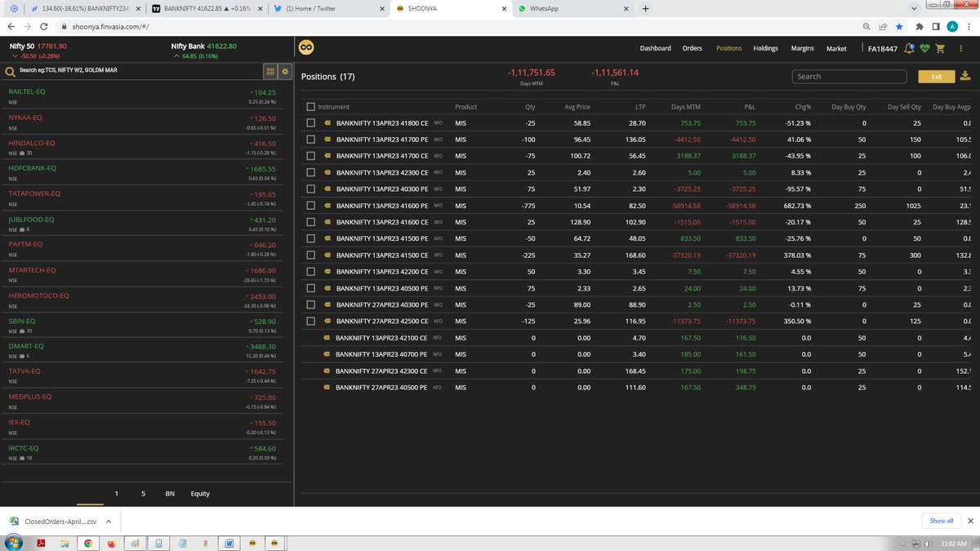
Task: Open Chrome profile avatar A
Action: pyautogui.click(x=952, y=26)
